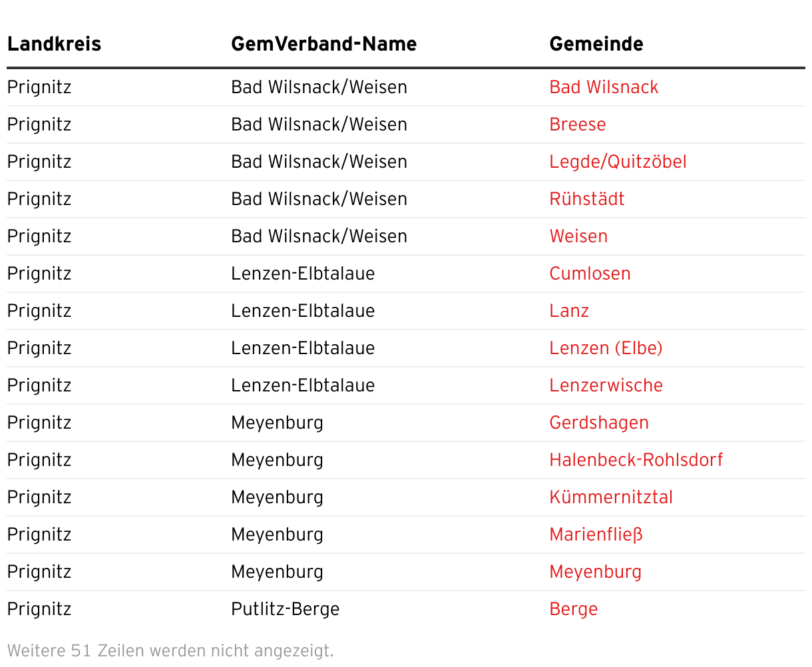This screenshot has height=667, width=812.
Task: Open the Cumlosen link
Action: (590, 274)
